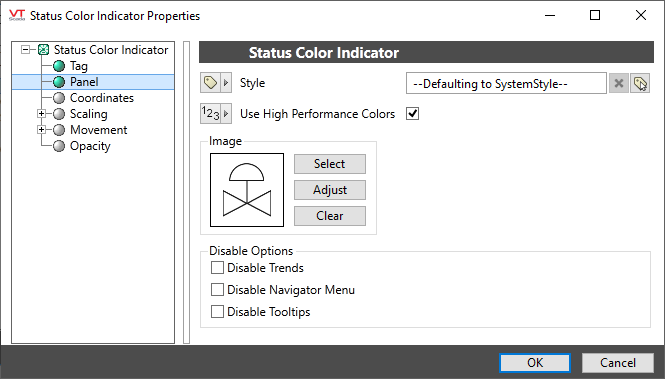665x379 pixels.
Task: Enable the Disable Trends checkbox
Action: coord(217,268)
